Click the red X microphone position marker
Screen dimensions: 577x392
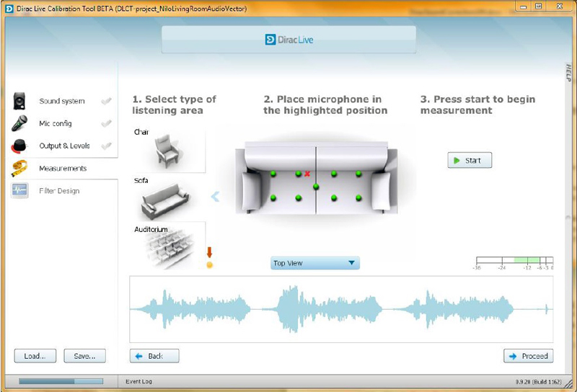[x=307, y=174]
